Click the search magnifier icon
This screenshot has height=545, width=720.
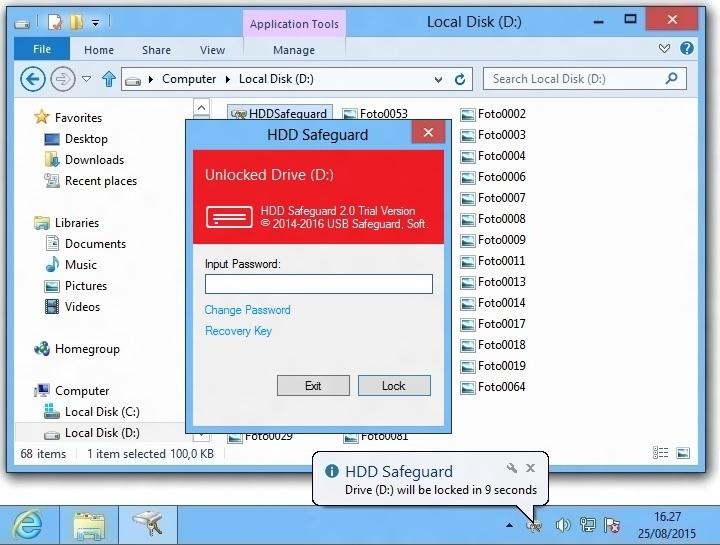click(671, 79)
